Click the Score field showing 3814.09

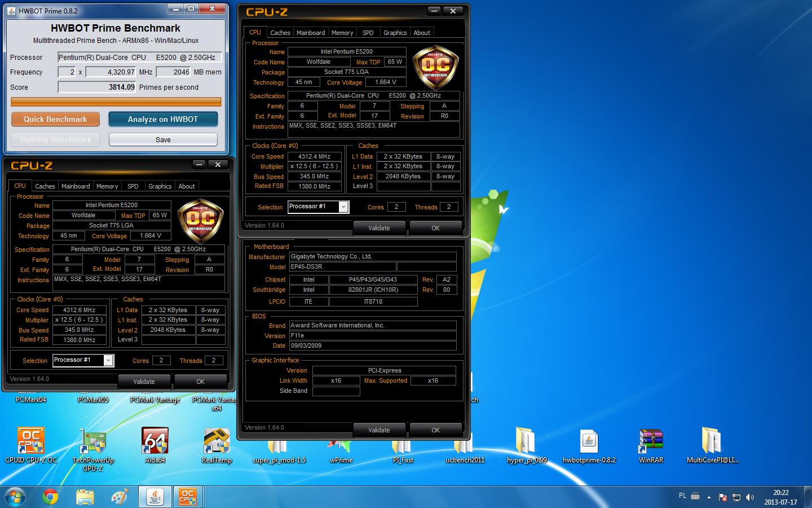point(97,87)
